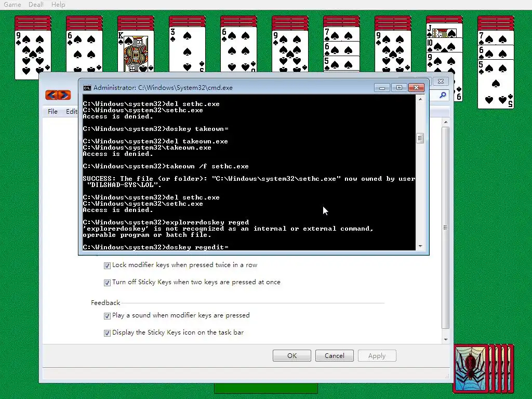Click the dialog scrollbar up arrow
The height and width of the screenshot is (399, 532).
click(x=446, y=122)
